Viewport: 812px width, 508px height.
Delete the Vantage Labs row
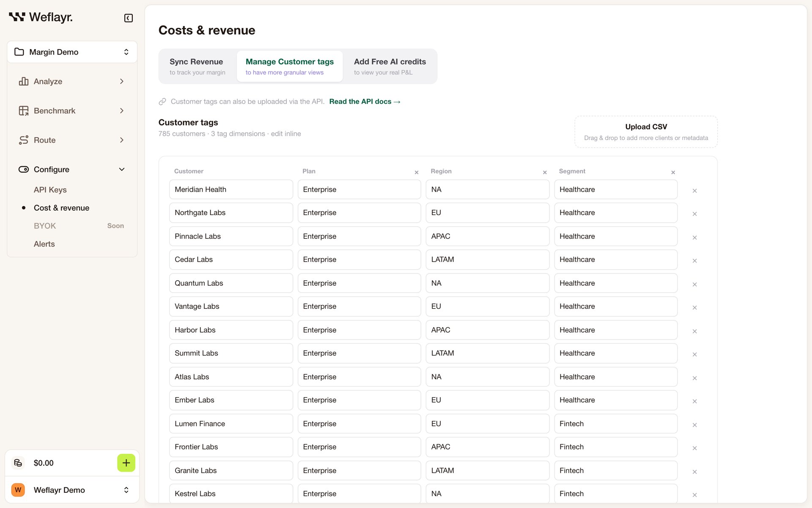point(694,308)
